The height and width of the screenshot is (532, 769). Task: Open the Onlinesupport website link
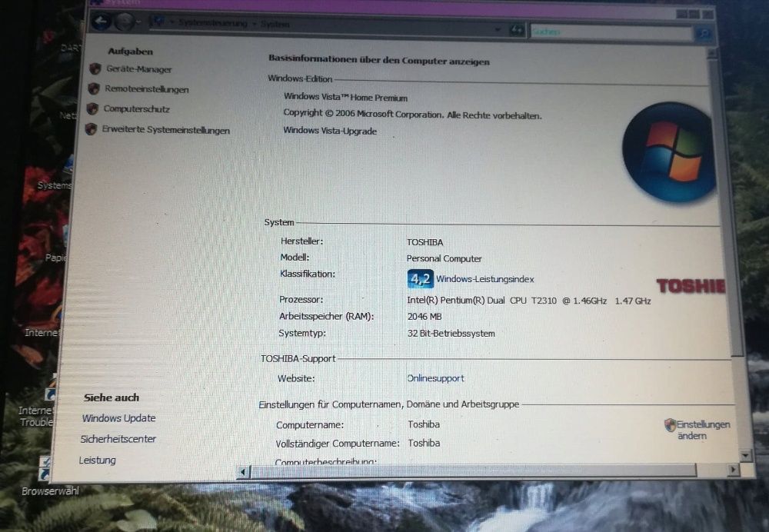click(435, 378)
